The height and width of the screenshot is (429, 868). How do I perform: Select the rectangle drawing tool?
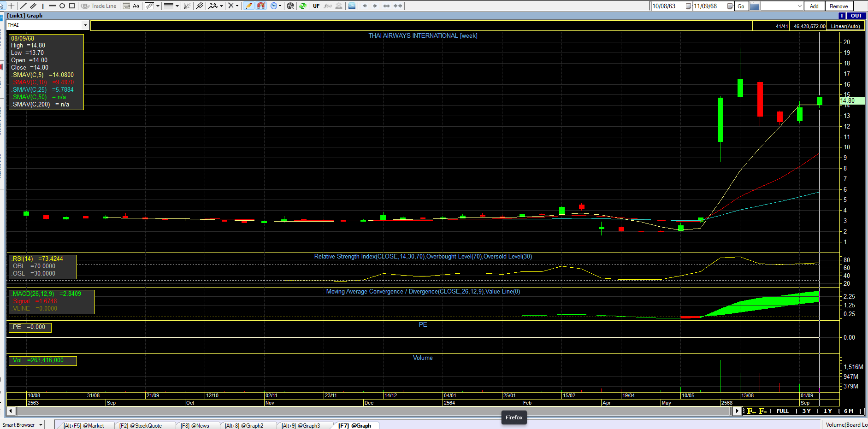(72, 6)
